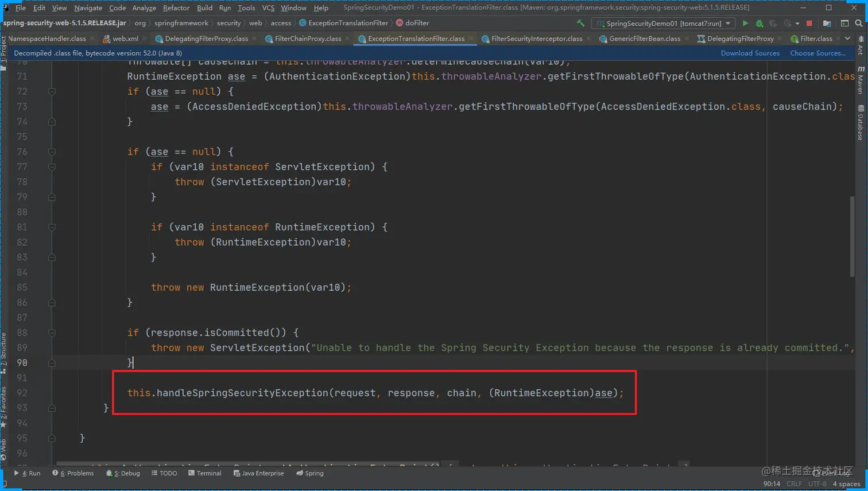Collapse the code block at line 72
Screen dimensions: 868x491
click(52, 91)
